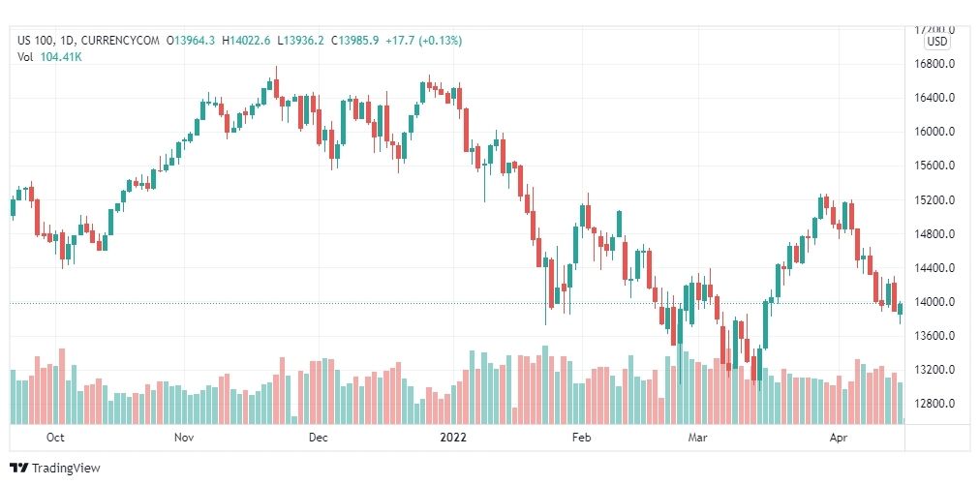980x485 pixels.
Task: Click the open price O13964.3 value
Action: [x=190, y=41]
